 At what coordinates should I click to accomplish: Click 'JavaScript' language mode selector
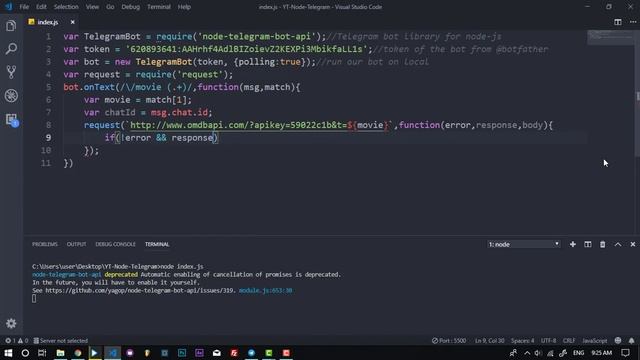click(594, 340)
